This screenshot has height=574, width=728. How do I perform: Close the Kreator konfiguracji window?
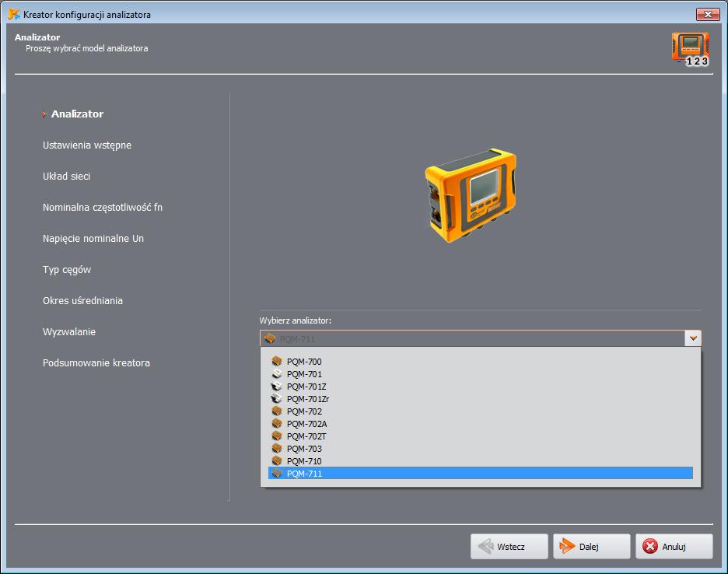(x=708, y=15)
